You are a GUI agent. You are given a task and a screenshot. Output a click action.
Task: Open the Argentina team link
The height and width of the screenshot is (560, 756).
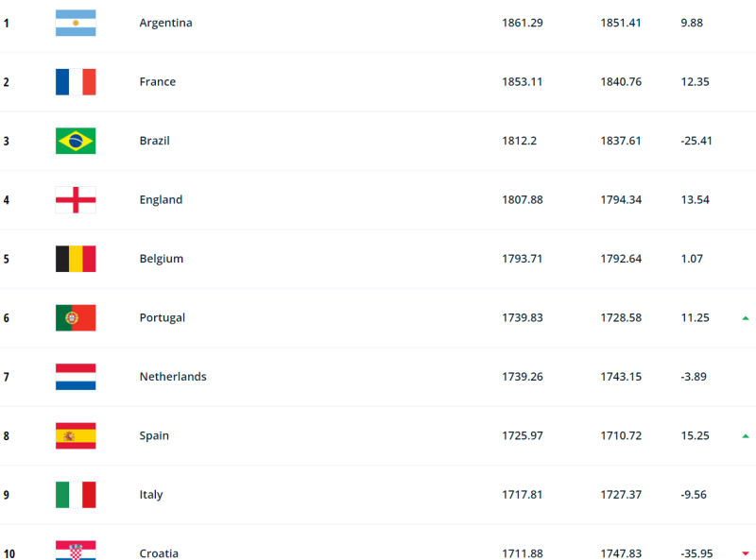click(165, 23)
